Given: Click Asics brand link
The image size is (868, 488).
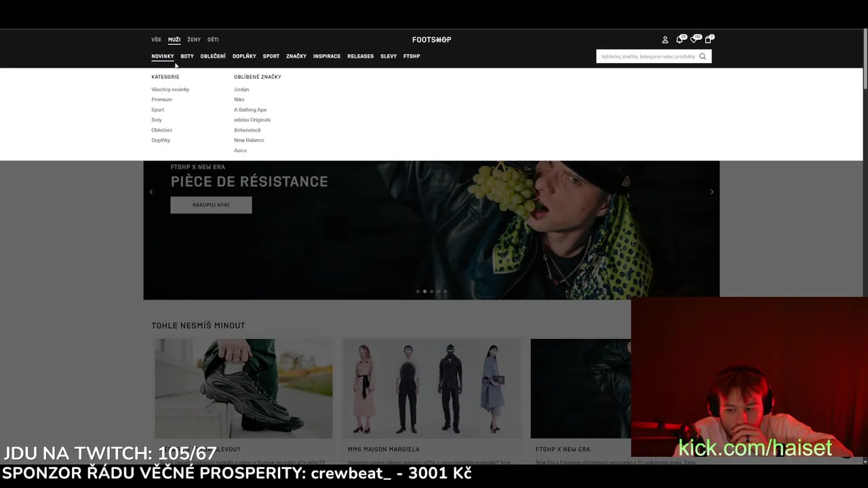Looking at the screenshot, I should [x=240, y=150].
